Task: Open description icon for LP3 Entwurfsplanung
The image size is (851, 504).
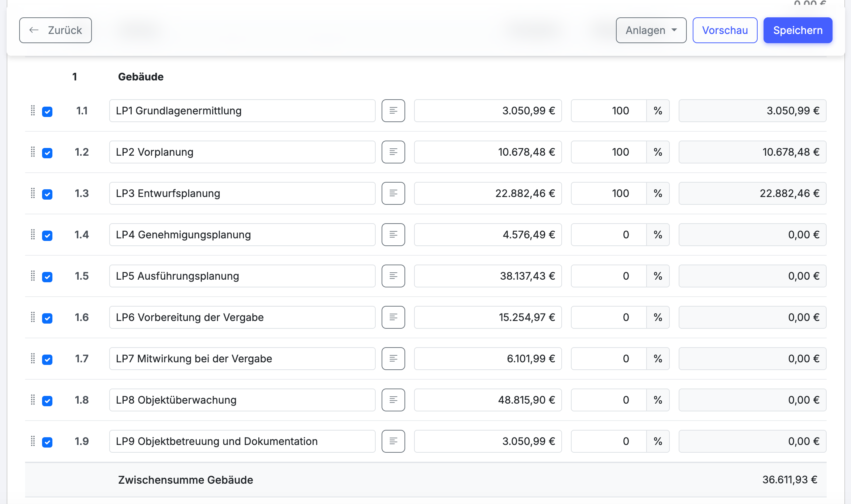Action: click(x=393, y=193)
